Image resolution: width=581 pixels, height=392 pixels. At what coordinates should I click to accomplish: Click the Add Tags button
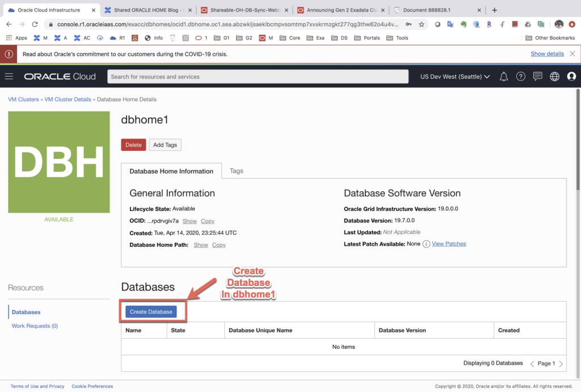coord(165,145)
